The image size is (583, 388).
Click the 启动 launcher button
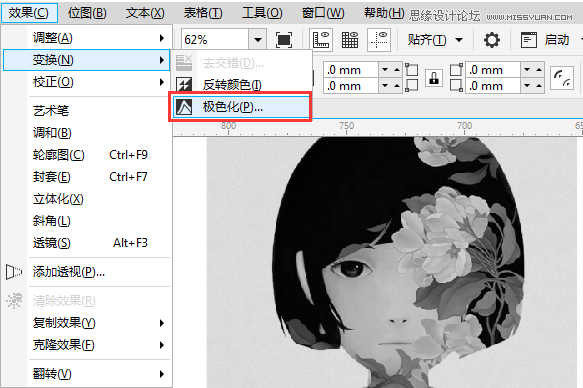[557, 39]
